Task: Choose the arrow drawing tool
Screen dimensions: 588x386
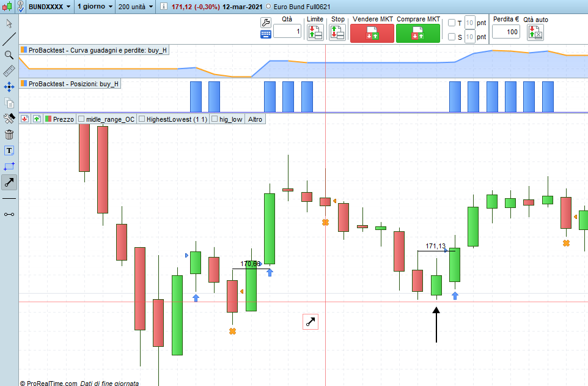Action: tap(9, 182)
